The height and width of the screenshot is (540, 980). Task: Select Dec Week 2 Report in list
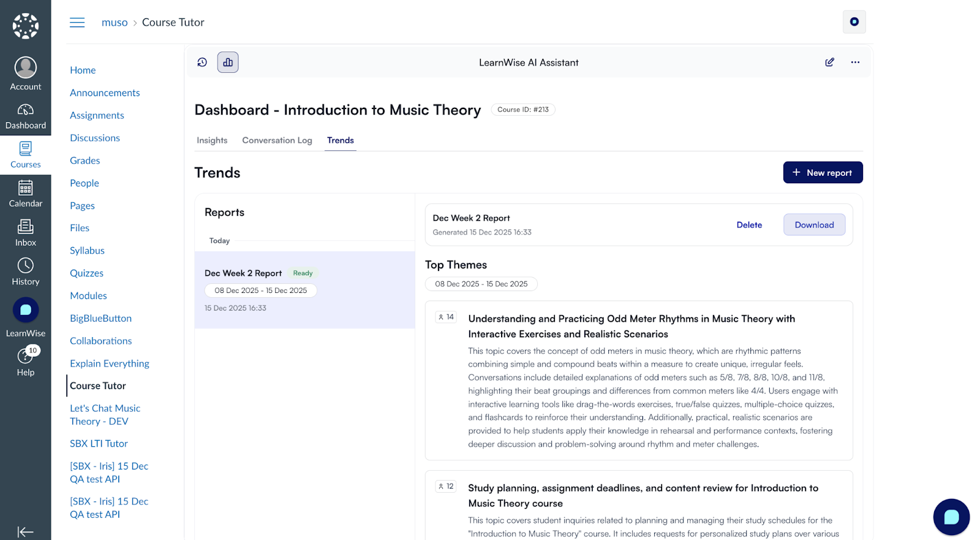[x=304, y=290]
